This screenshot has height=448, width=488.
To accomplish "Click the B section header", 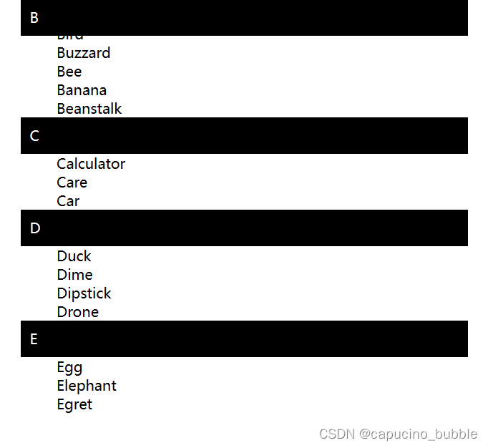I will coord(244,17).
